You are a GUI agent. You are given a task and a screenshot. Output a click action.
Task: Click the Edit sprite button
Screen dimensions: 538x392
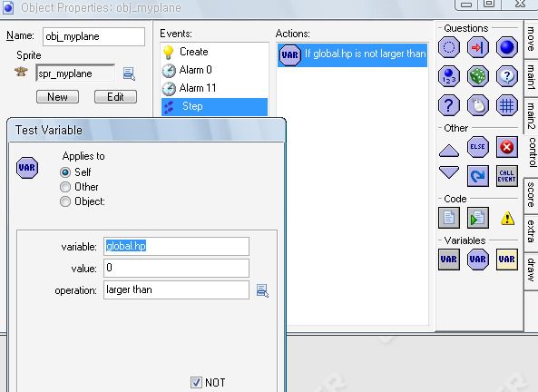click(115, 97)
